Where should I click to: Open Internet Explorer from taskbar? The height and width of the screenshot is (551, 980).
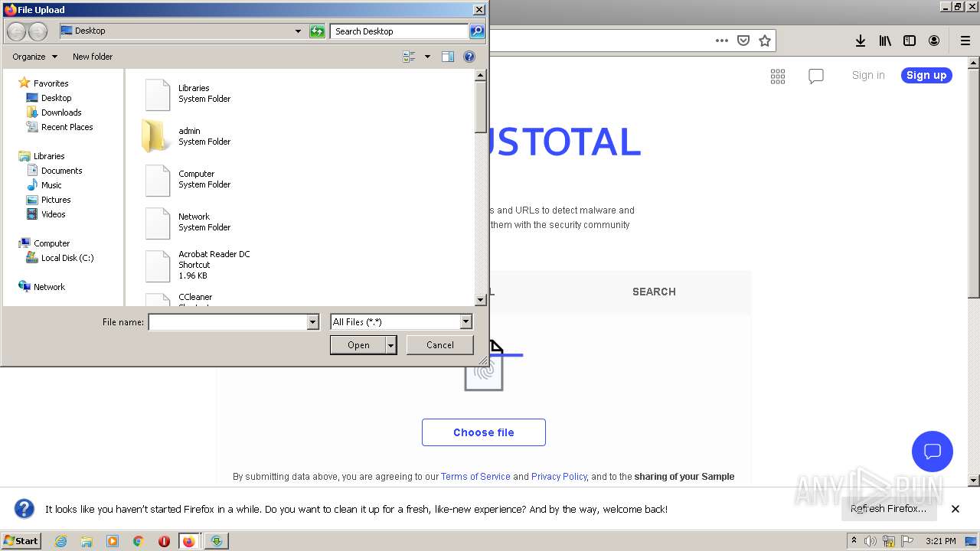click(x=60, y=541)
